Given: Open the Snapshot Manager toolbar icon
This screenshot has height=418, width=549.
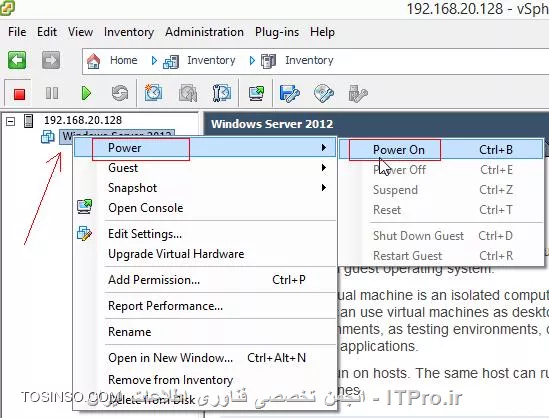Looking at the screenshot, I should pyautogui.click(x=221, y=93).
